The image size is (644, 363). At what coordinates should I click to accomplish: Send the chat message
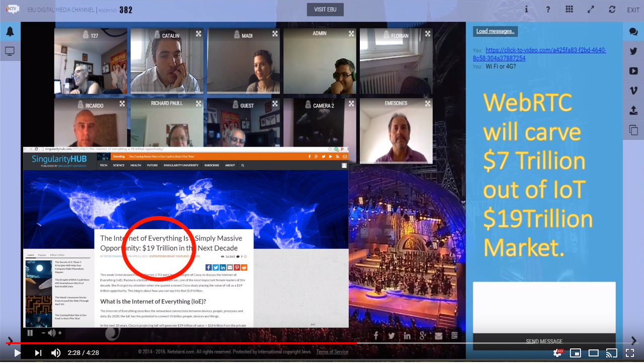[x=544, y=341]
